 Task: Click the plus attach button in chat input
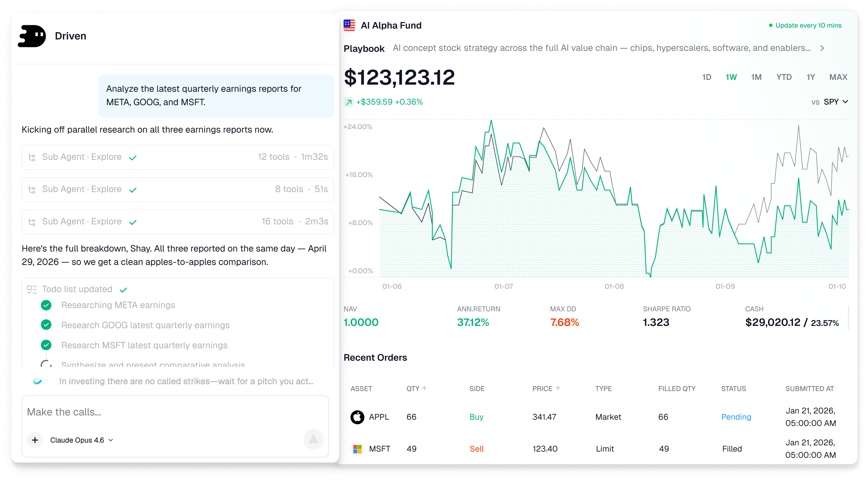(35, 440)
